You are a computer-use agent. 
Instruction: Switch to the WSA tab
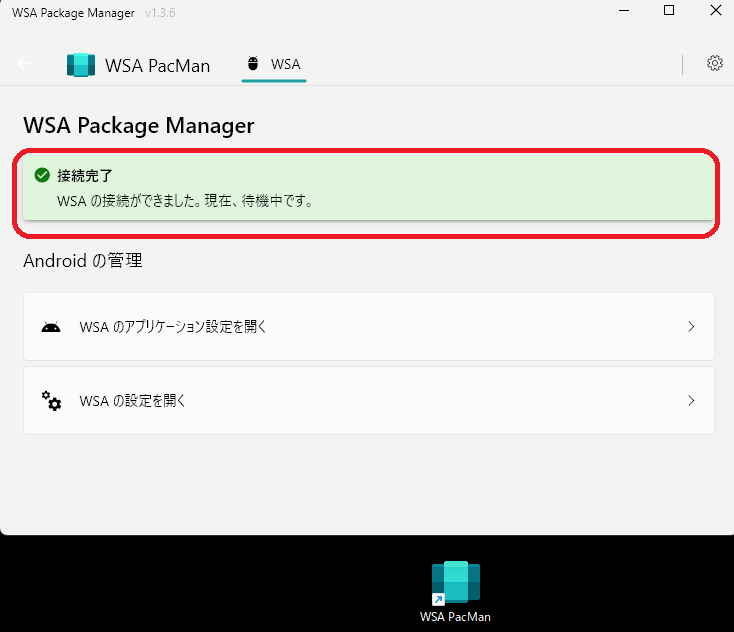coord(274,65)
